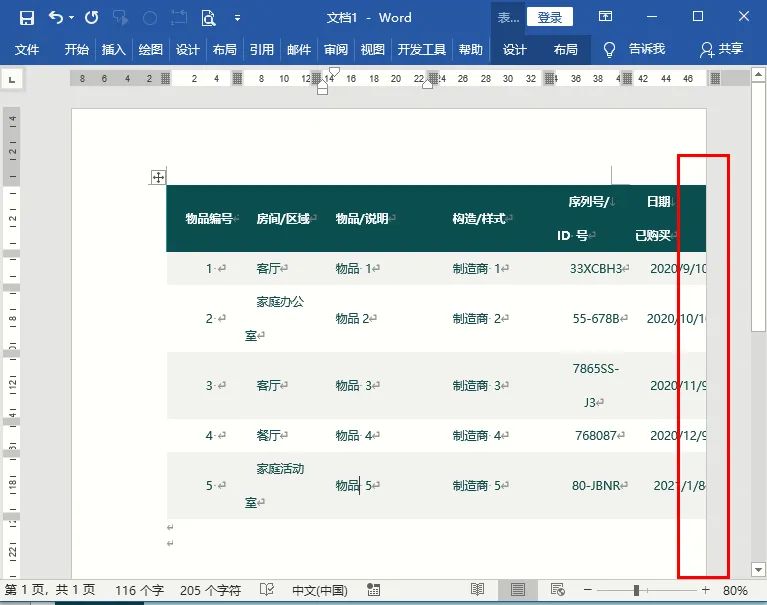Click the 登录 sign-in button
This screenshot has width=767, height=605.
click(x=550, y=18)
